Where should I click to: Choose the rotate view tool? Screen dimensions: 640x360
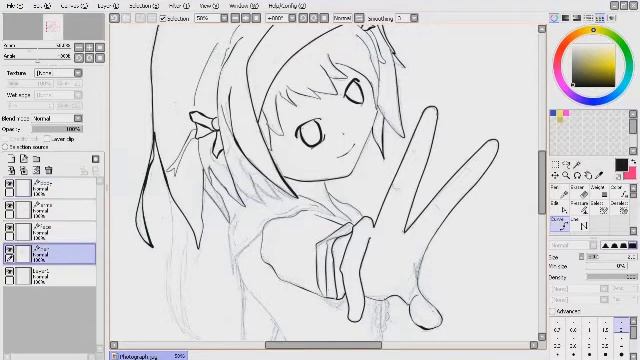[577, 176]
